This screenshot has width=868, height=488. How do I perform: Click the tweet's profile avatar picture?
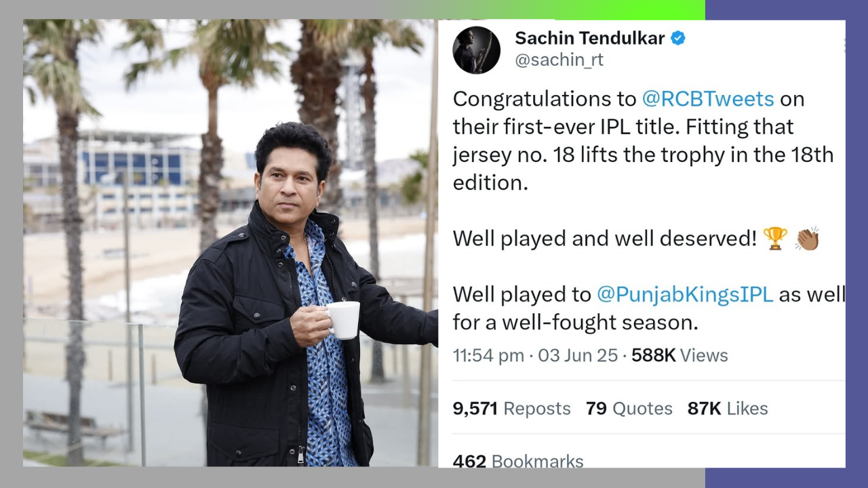pyautogui.click(x=477, y=50)
